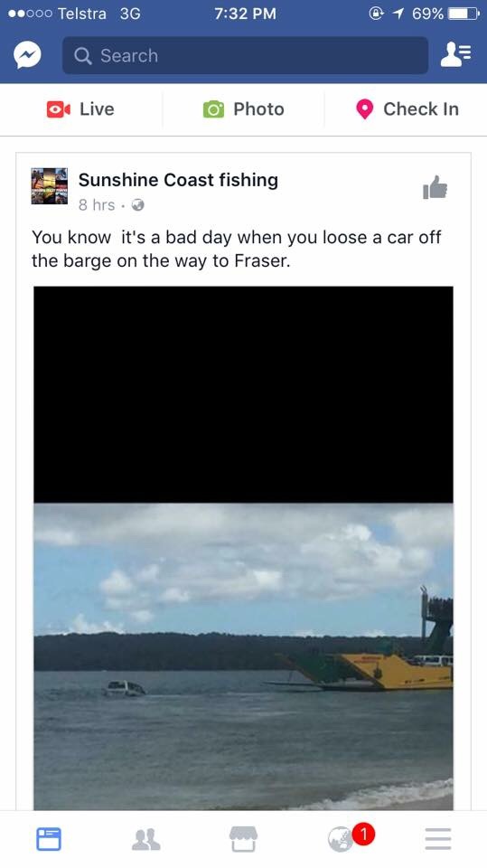Screen dimensions: 487x868
Task: Start a Live video
Action: pos(80,109)
